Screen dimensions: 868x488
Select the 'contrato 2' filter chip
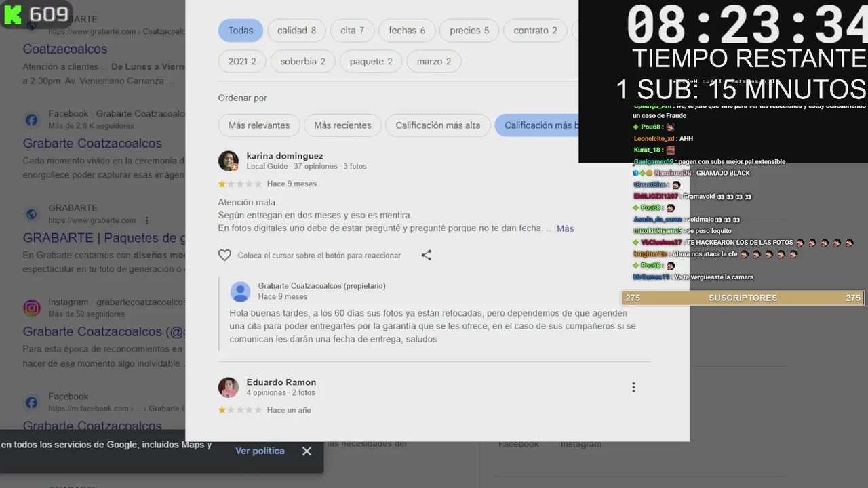coord(536,30)
